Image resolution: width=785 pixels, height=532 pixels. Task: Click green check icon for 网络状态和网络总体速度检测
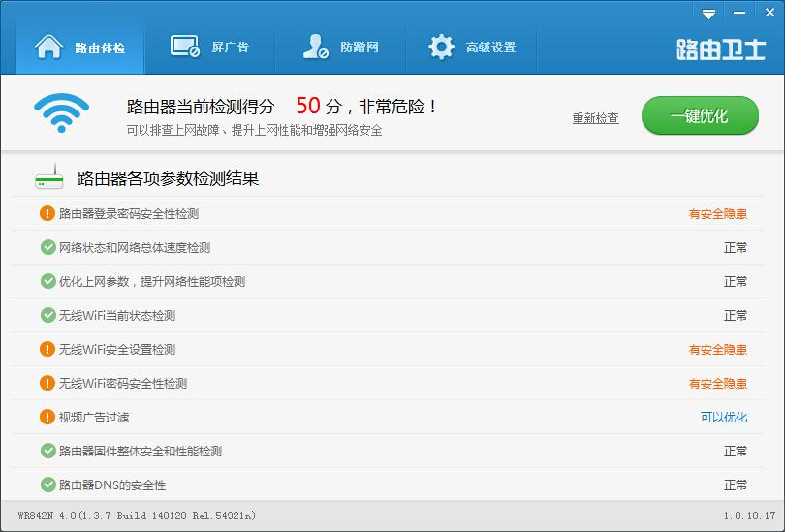pos(48,247)
